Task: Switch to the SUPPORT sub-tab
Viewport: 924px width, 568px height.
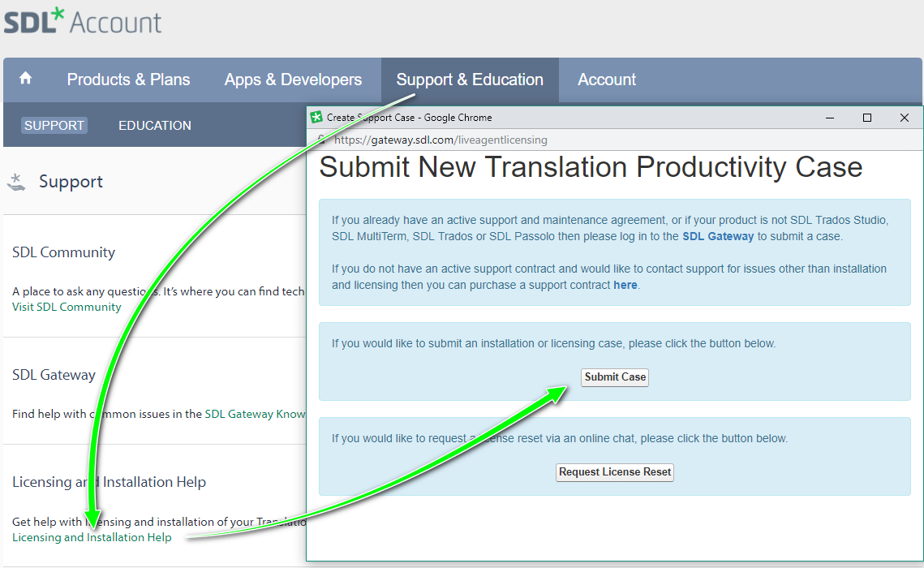Action: pos(54,125)
